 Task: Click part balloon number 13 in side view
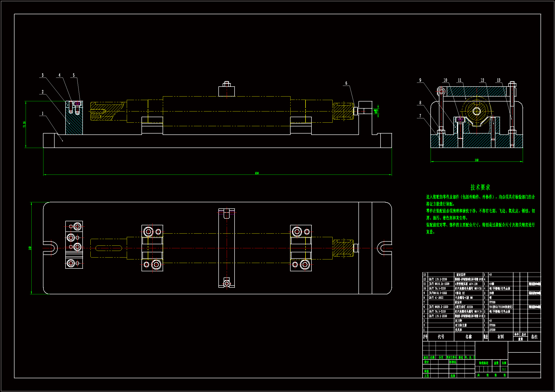click(x=499, y=80)
